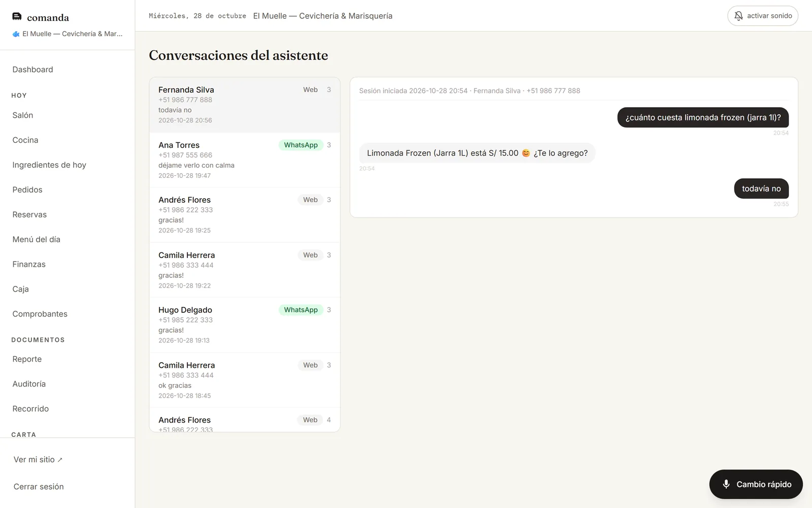Open the Cocina section

[x=25, y=140]
